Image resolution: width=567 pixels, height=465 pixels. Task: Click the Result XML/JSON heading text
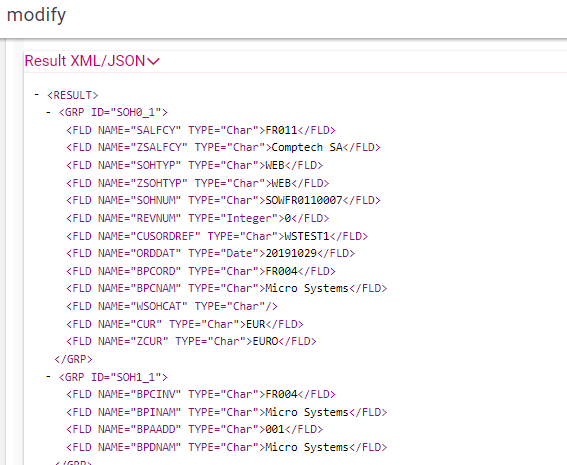[85, 61]
